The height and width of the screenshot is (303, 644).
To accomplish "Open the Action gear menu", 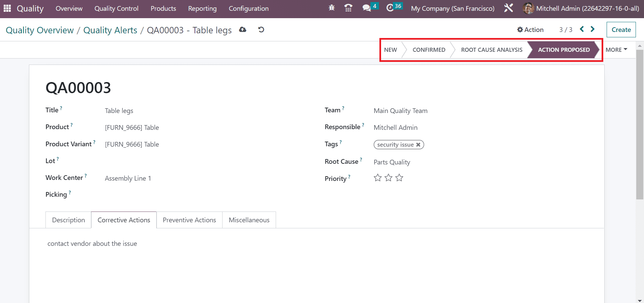I will click(530, 30).
